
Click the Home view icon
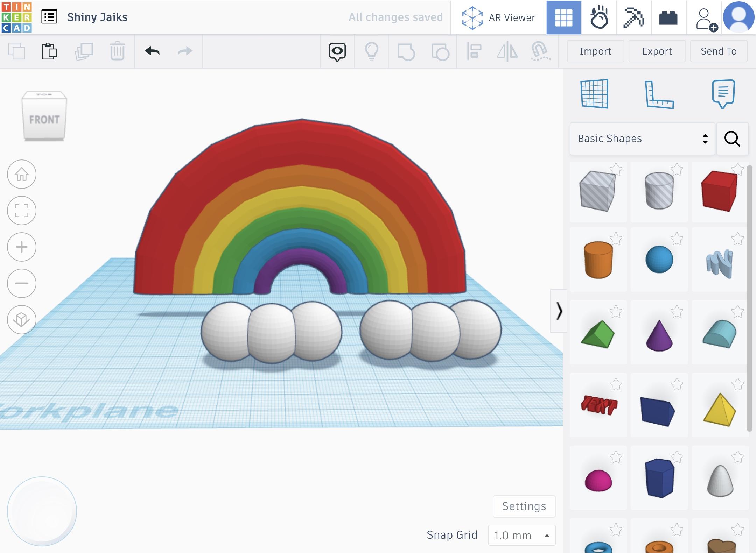tap(22, 174)
